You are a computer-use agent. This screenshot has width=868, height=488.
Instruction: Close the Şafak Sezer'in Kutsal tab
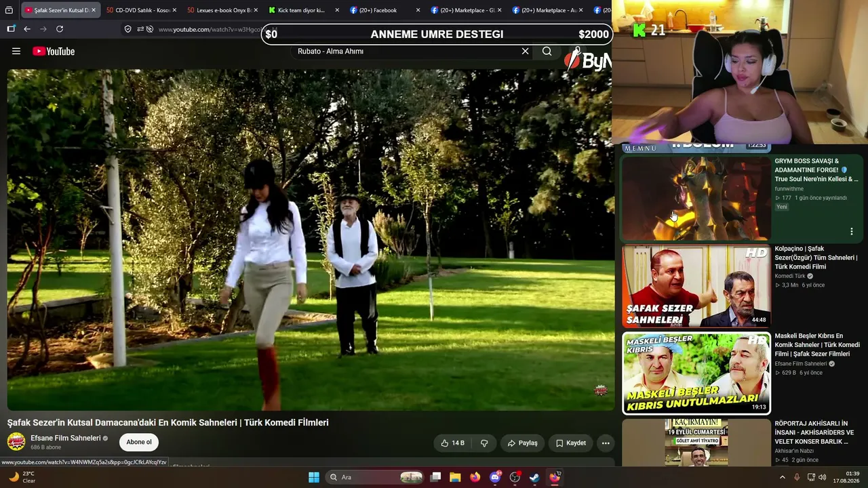click(93, 10)
